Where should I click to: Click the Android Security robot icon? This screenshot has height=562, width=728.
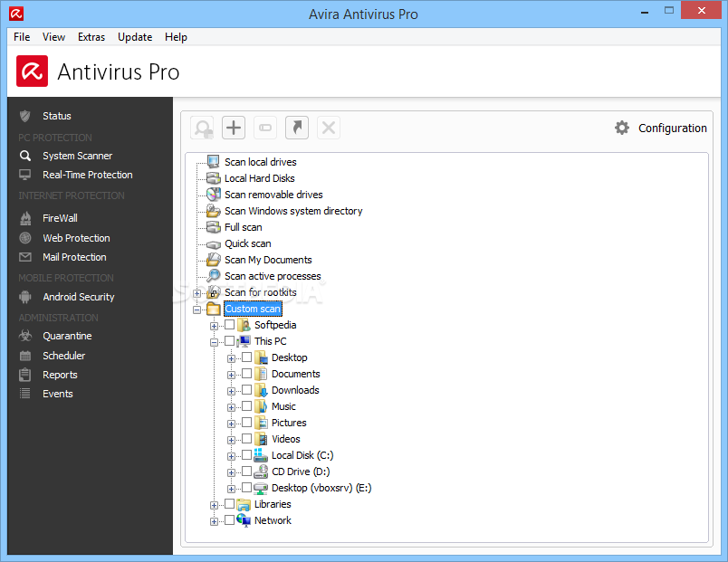(25, 297)
